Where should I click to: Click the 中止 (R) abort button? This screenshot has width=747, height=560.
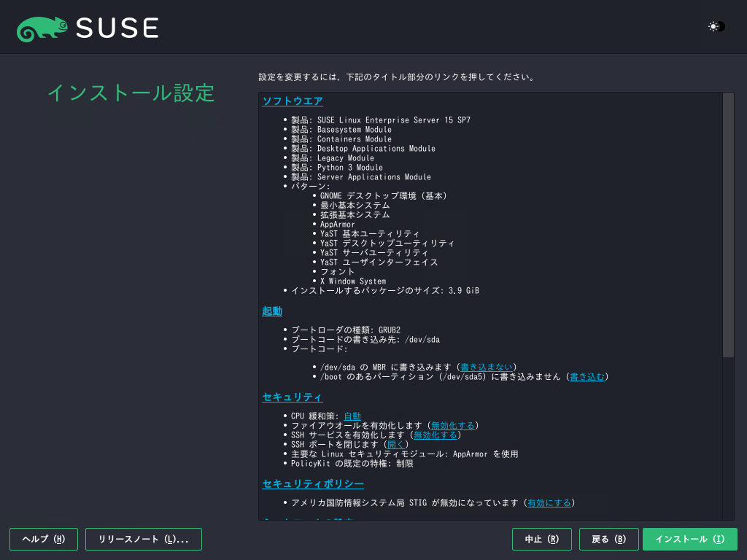pos(541,540)
